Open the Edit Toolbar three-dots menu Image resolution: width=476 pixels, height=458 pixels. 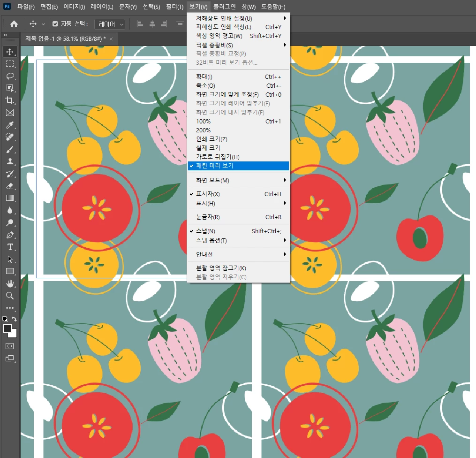[x=10, y=308]
